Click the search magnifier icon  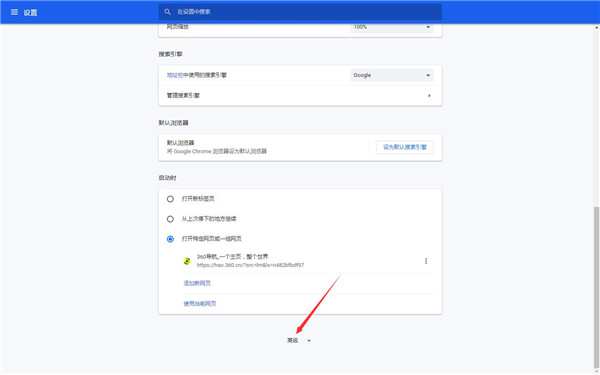[167, 12]
